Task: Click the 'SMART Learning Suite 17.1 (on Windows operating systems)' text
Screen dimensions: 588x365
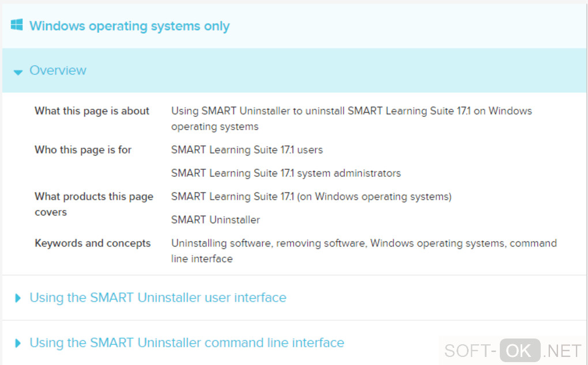Action: pyautogui.click(x=311, y=196)
